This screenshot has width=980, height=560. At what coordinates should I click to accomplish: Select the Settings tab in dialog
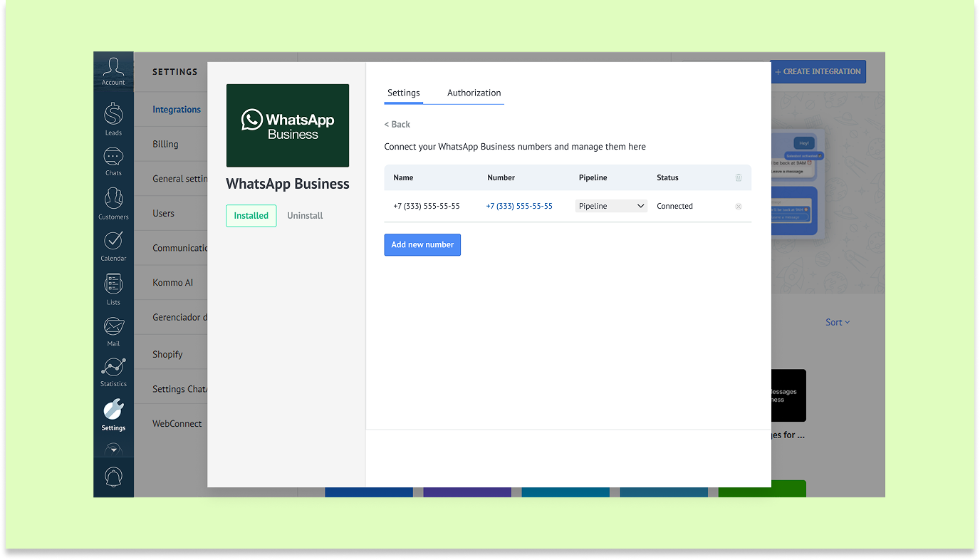coord(403,93)
